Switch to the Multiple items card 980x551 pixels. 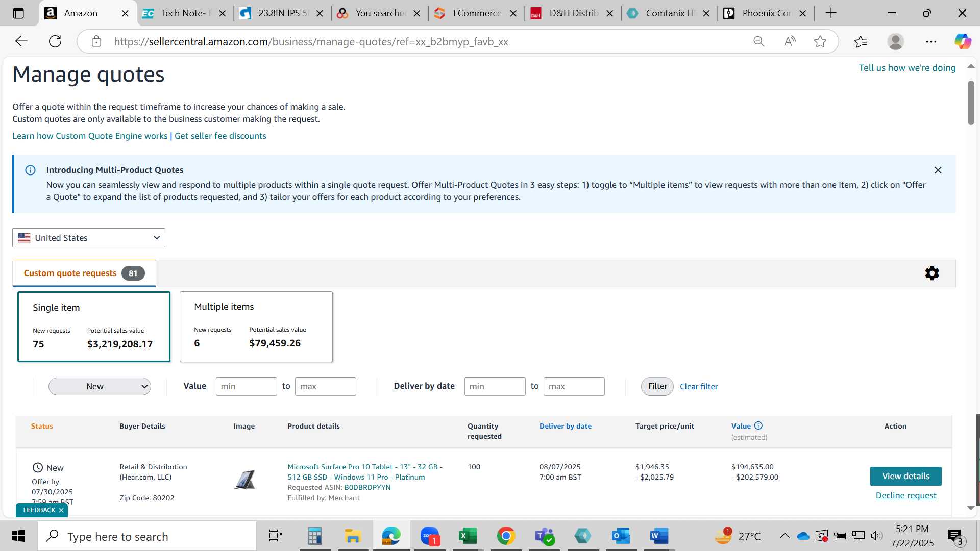tap(256, 327)
